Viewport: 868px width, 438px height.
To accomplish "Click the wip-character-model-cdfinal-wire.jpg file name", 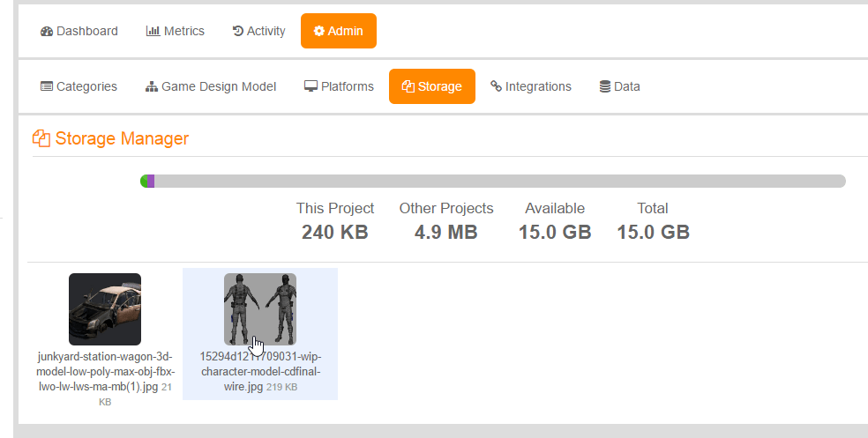I will point(259,371).
